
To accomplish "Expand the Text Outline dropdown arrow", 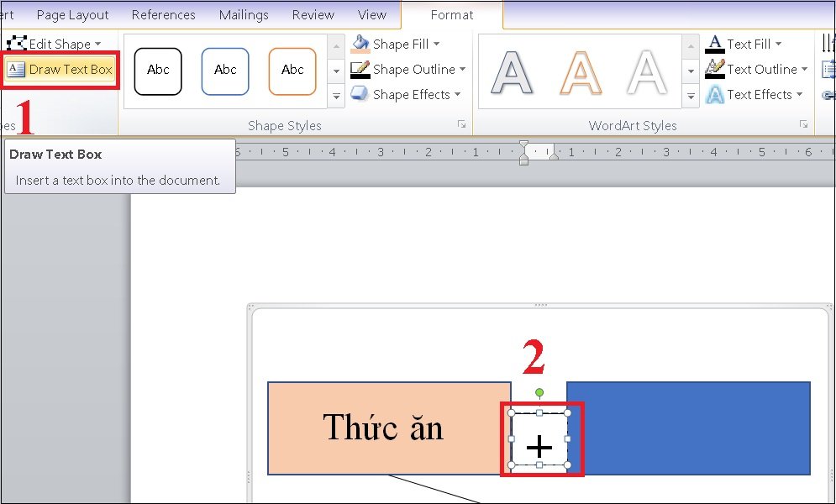I will tap(804, 69).
